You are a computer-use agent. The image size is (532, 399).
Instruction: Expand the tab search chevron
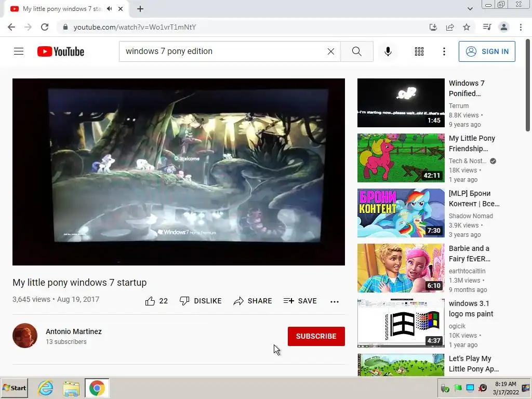point(470,9)
